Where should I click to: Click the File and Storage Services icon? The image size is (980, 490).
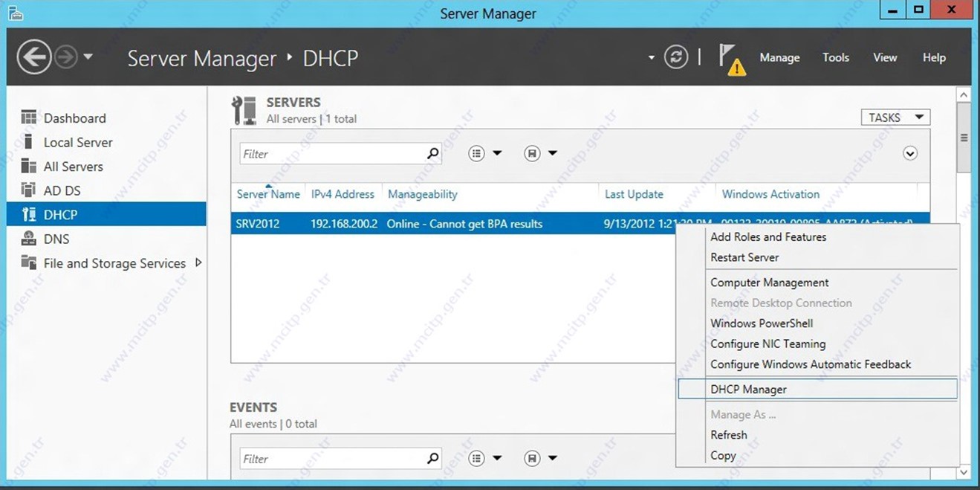[x=29, y=262]
